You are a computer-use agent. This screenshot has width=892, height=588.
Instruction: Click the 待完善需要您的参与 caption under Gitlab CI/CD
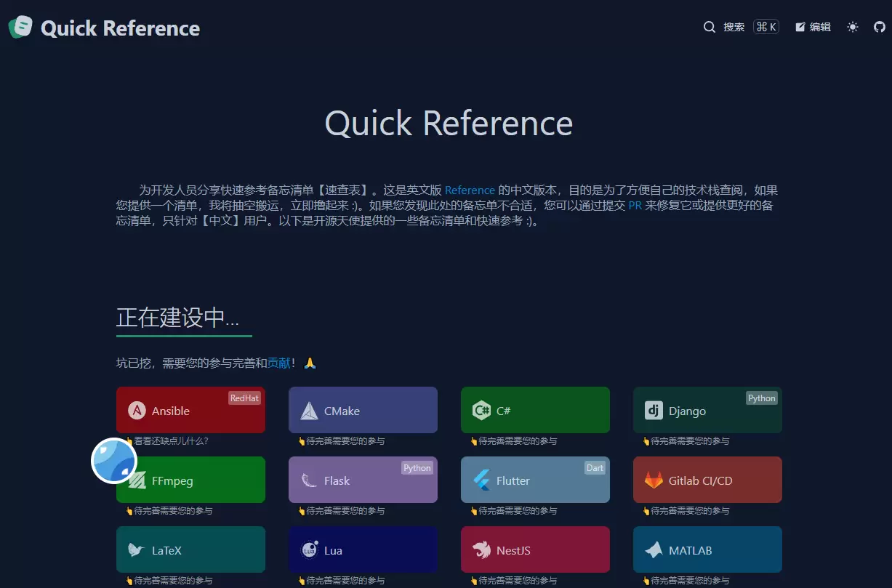click(690, 511)
